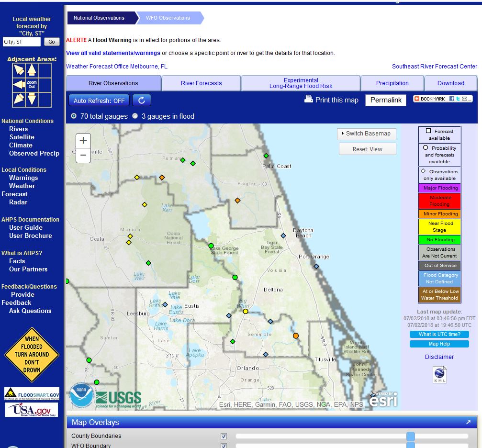The height and width of the screenshot is (448, 482).
Task: Select the 3 gauges in flood radio
Action: 135,116
